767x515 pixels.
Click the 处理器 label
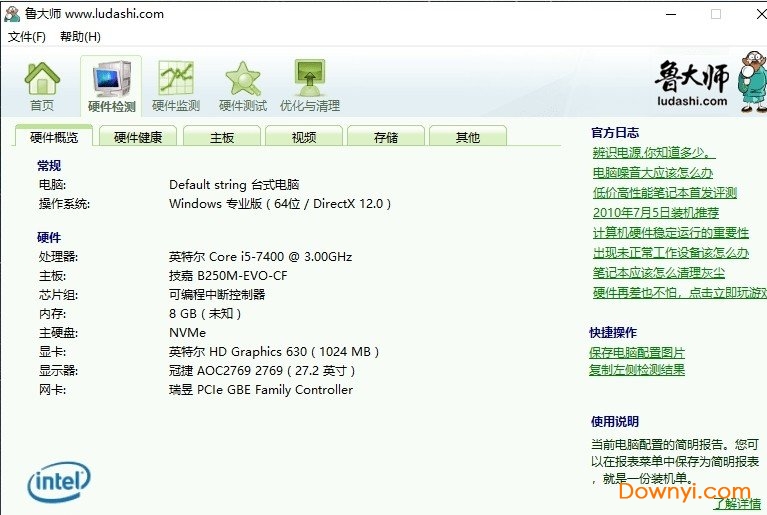point(58,257)
